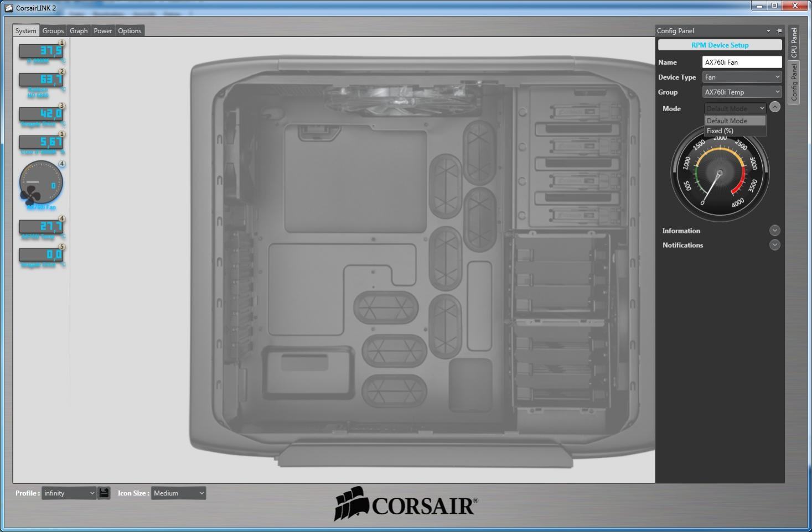The height and width of the screenshot is (532, 812).
Task: Select the 5.67 CPU load readout
Action: 42,143
